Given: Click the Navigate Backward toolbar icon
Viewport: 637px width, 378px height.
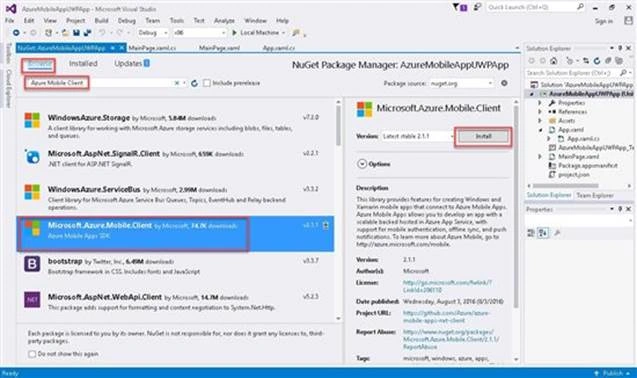Looking at the screenshot, I should click(x=16, y=33).
